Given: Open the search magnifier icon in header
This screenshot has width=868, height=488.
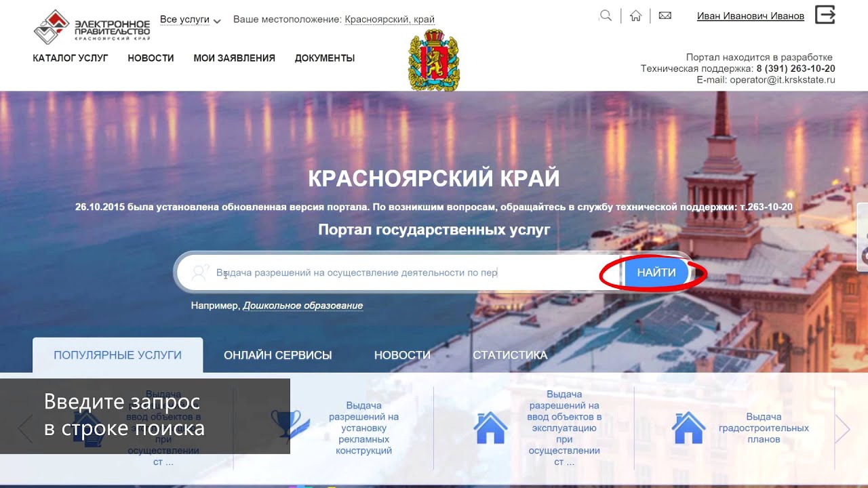Looking at the screenshot, I should (606, 16).
